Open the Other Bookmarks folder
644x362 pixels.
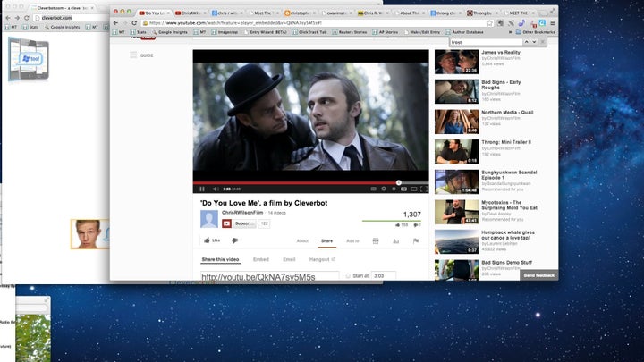click(536, 32)
